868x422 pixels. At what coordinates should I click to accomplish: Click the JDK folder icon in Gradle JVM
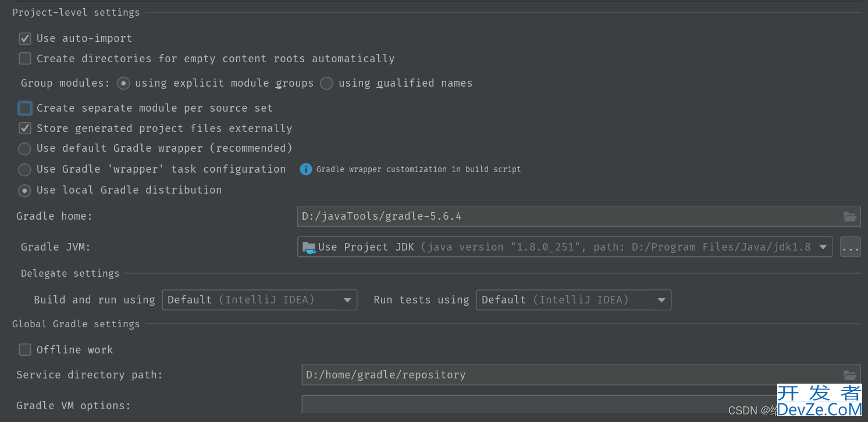(309, 248)
